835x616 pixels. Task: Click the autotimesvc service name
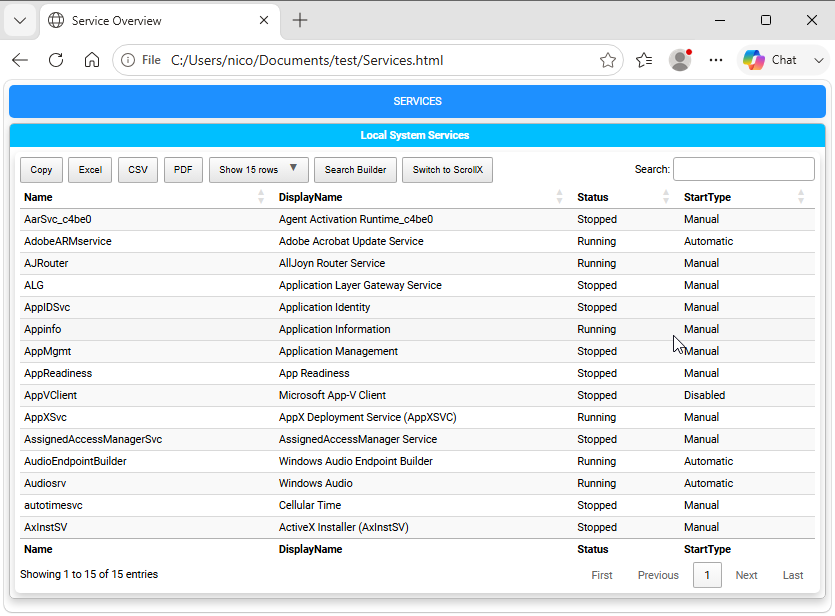[x=53, y=505]
